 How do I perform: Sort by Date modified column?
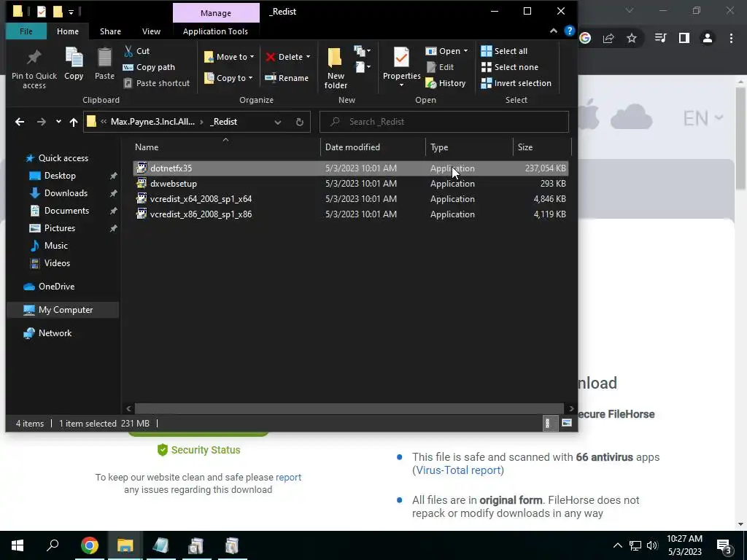pos(373,147)
